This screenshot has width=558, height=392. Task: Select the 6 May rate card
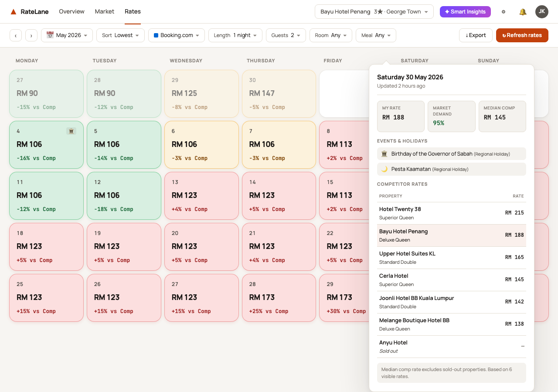tap(201, 145)
